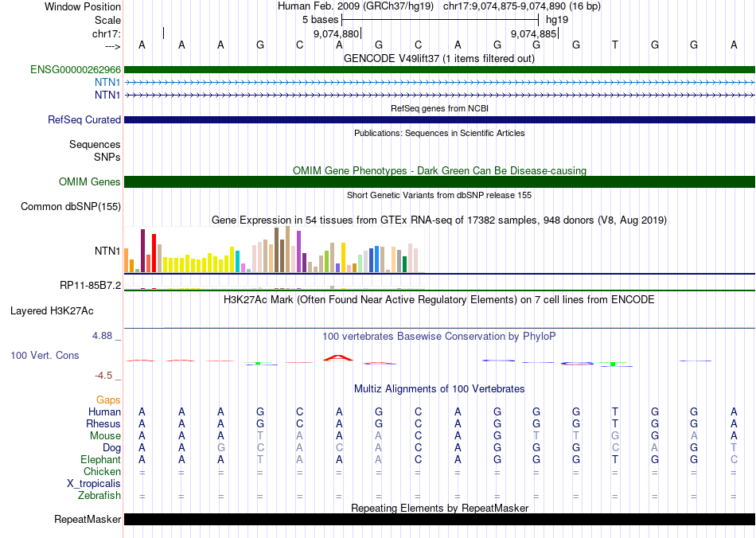Viewport: 756px width, 538px height.
Task: Click the -4.5 PhyloP lower limit
Action: click(x=103, y=376)
